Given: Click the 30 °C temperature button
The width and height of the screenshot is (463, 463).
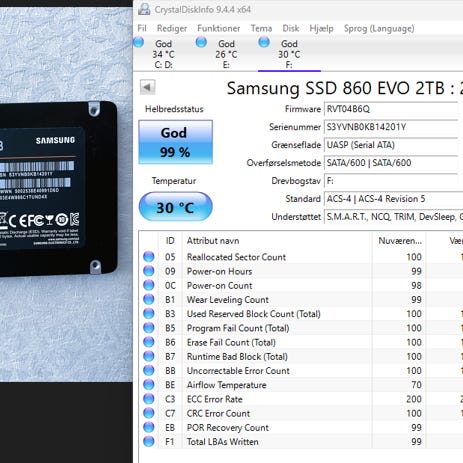Looking at the screenshot, I should click(176, 207).
